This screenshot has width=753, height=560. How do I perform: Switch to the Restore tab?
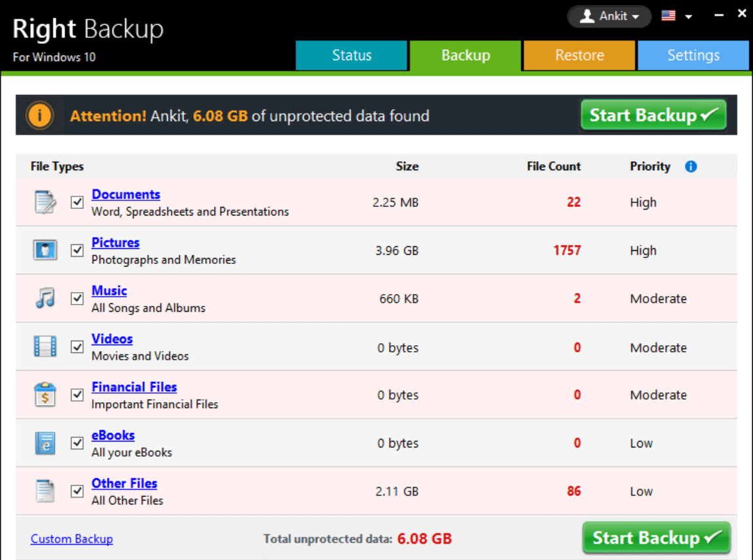click(x=579, y=56)
